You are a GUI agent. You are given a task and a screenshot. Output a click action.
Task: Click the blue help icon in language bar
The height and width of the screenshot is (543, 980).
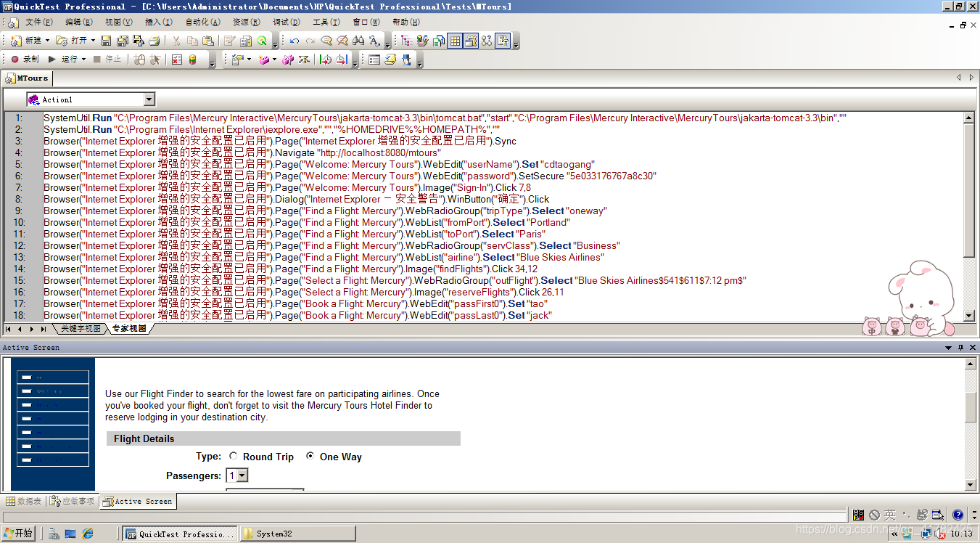point(958,515)
